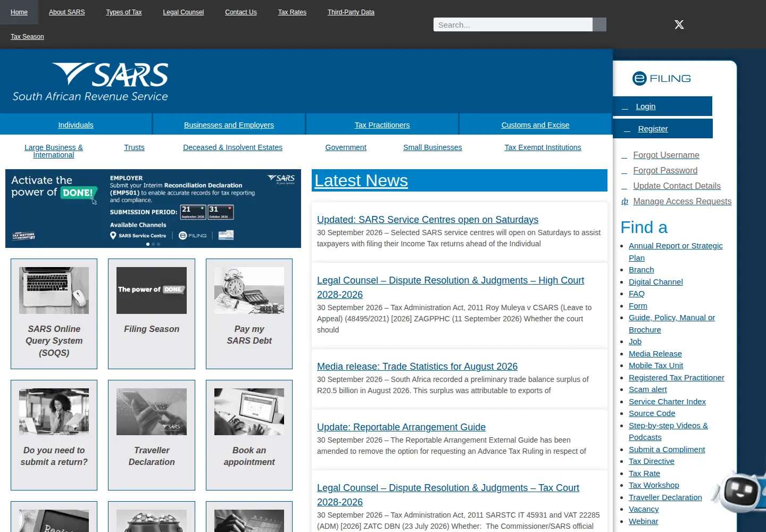Select the Customs and Excise tab
The image size is (766, 532).
(535, 125)
